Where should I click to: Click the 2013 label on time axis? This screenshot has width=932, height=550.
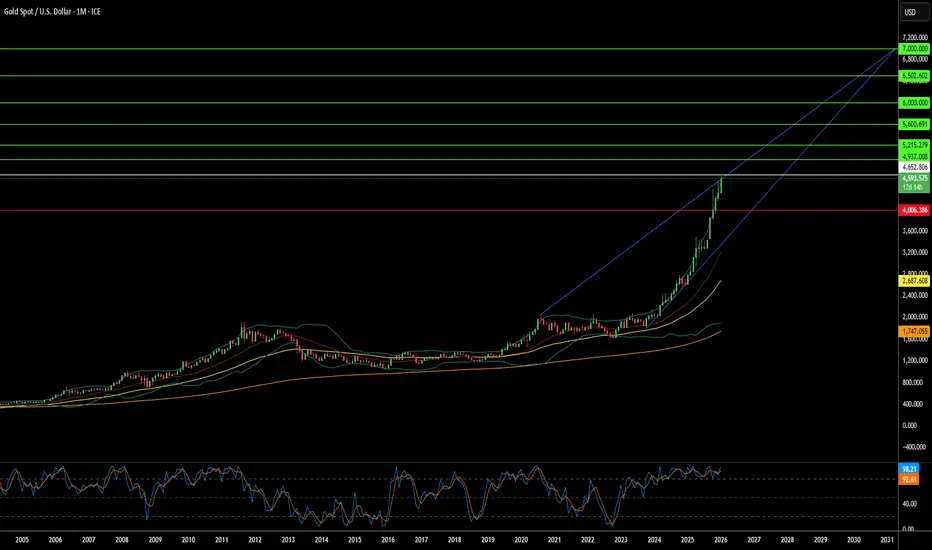288,540
